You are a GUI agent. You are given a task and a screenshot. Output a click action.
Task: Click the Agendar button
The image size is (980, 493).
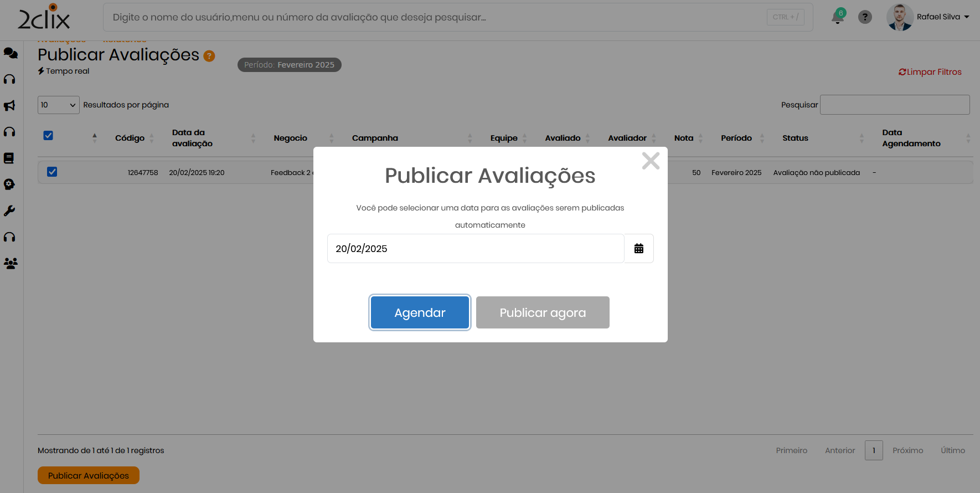pyautogui.click(x=420, y=312)
